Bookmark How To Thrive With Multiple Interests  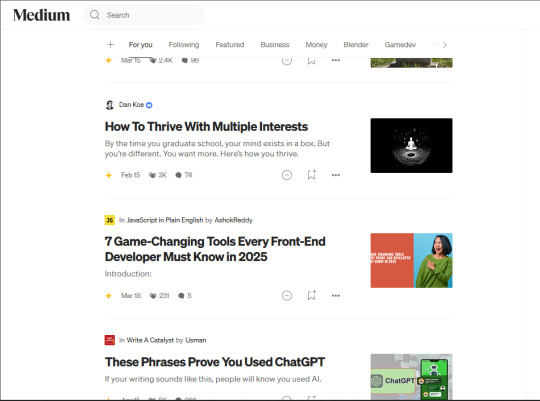(x=311, y=175)
